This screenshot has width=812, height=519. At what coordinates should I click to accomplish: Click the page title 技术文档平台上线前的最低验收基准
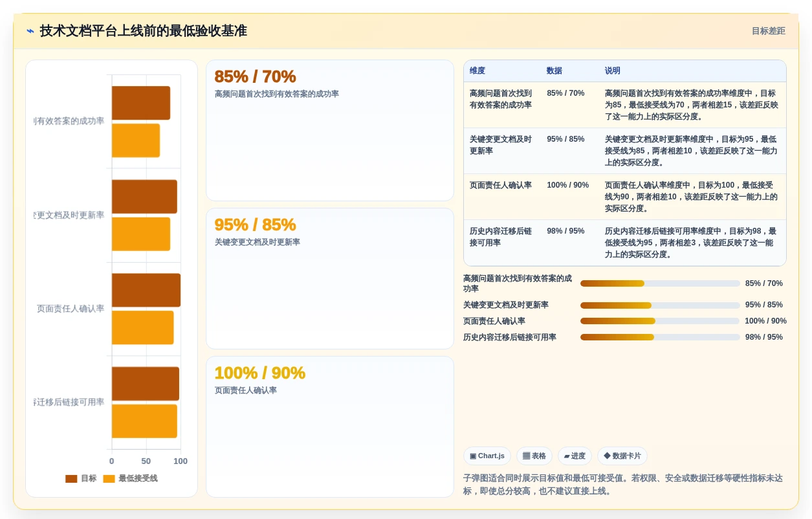(143, 31)
